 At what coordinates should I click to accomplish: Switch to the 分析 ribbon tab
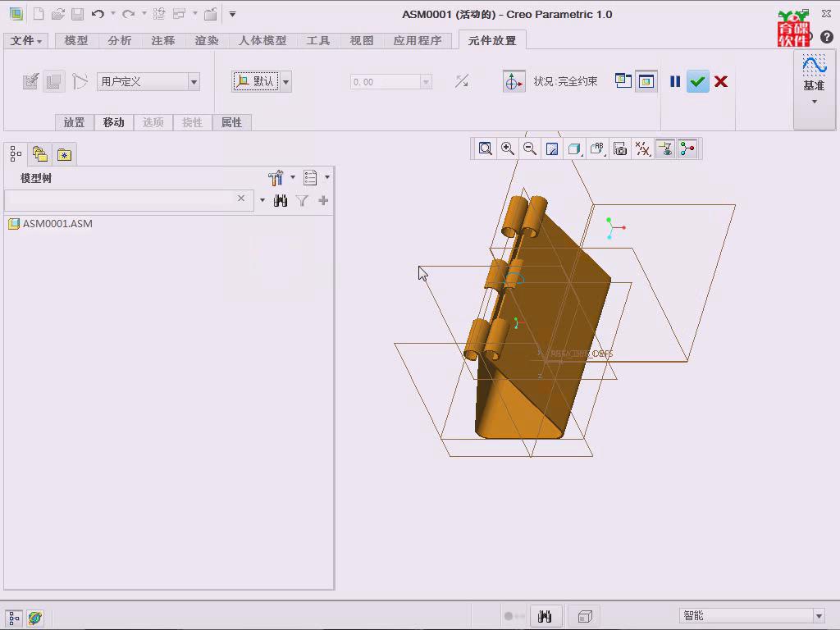pyautogui.click(x=120, y=41)
